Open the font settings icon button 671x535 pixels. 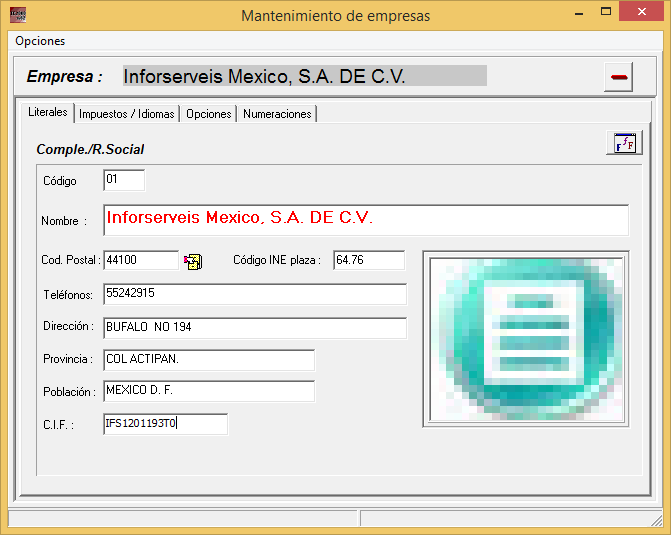(624, 143)
